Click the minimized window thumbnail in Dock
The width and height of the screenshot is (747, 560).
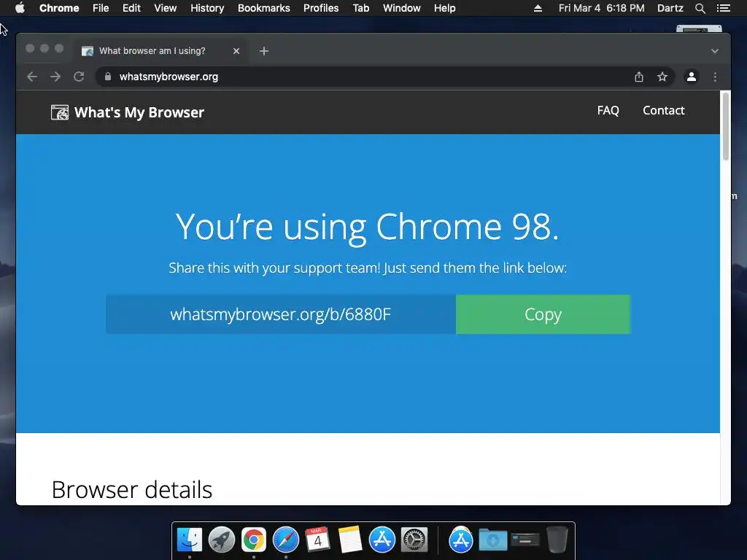[x=525, y=540]
